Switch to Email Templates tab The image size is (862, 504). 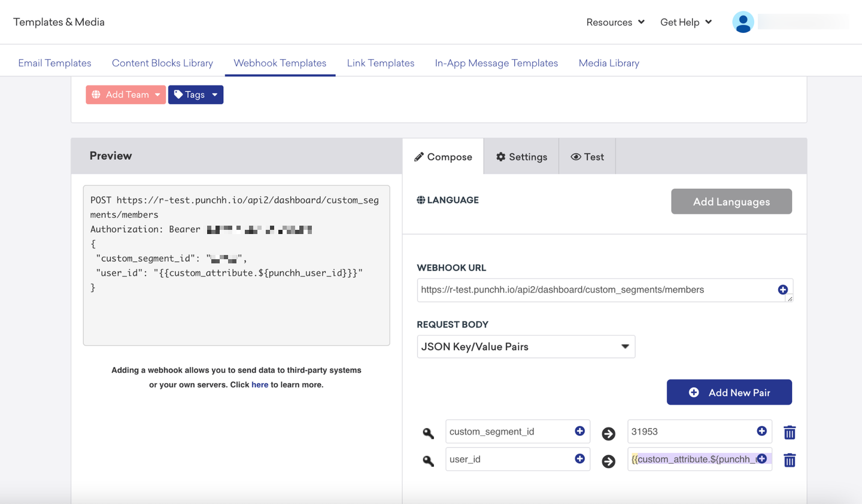[54, 63]
